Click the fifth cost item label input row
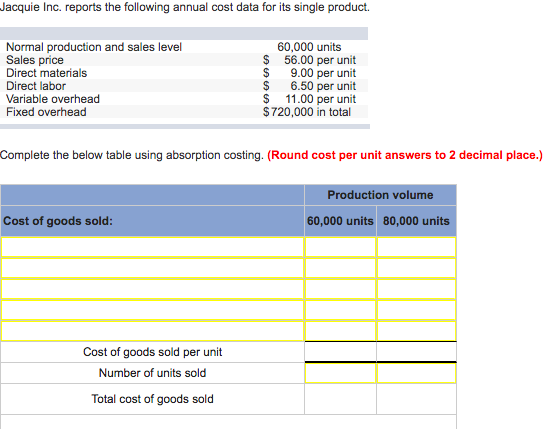Screen dimensions: 549x429 pyautogui.click(x=152, y=331)
